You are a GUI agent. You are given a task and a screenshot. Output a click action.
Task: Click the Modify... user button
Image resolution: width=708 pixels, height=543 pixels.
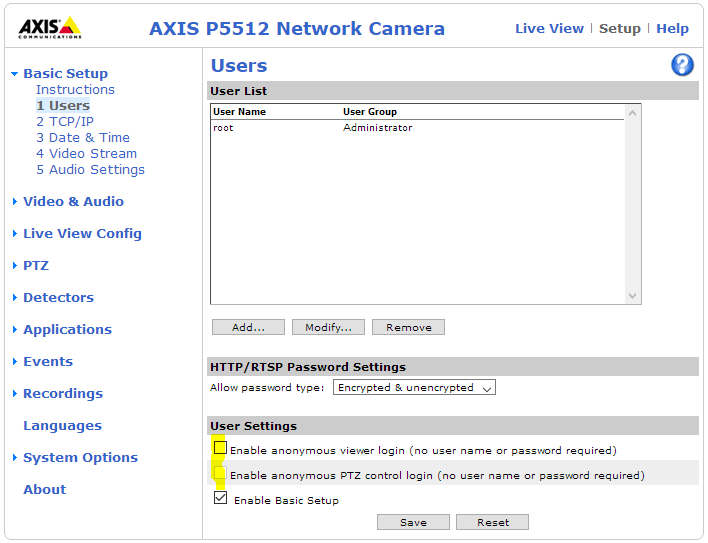click(x=328, y=327)
